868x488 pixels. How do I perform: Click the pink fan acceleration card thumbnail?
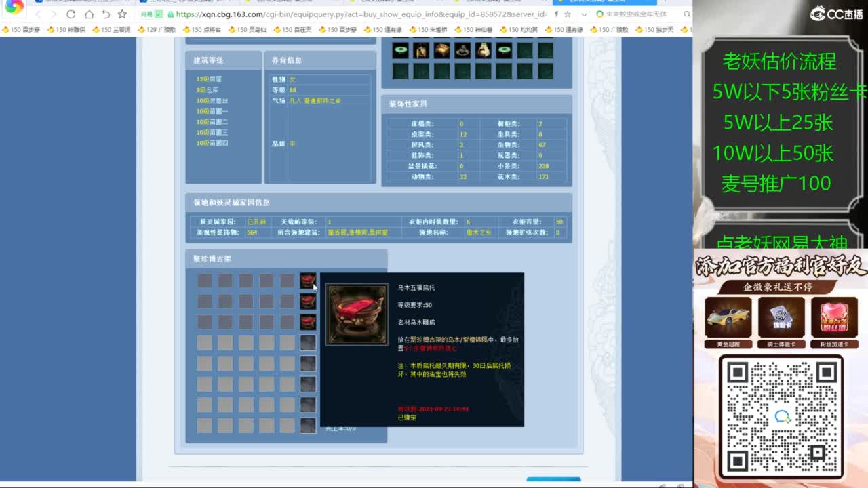pos(833,317)
